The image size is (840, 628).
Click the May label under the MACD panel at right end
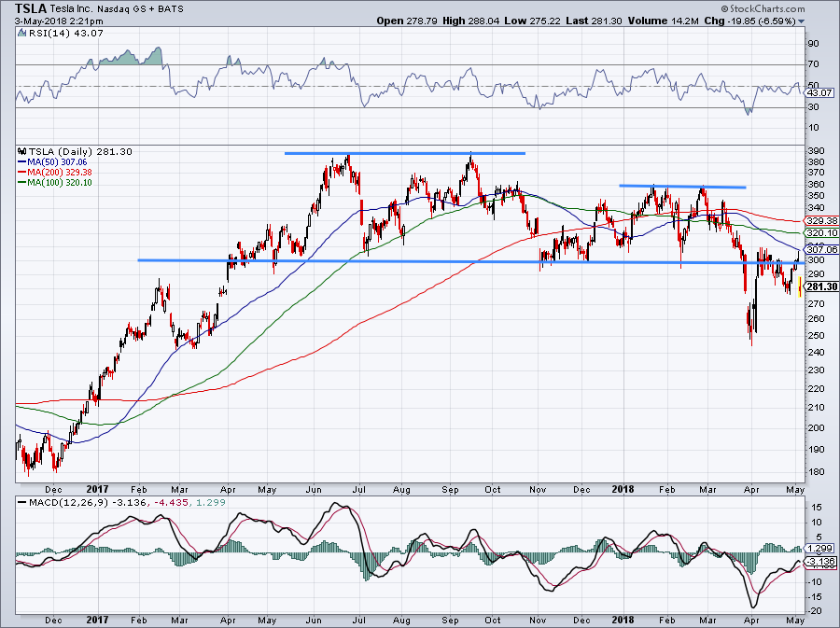tap(795, 620)
